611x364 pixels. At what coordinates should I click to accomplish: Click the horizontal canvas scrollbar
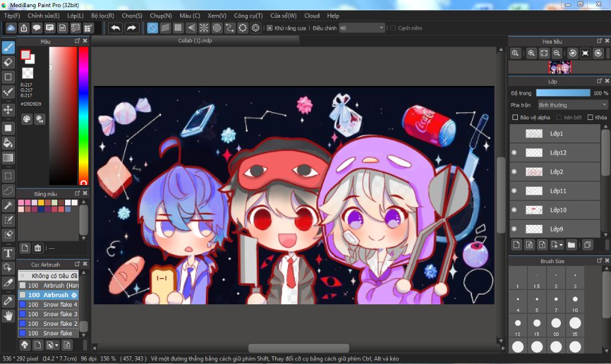point(298,347)
